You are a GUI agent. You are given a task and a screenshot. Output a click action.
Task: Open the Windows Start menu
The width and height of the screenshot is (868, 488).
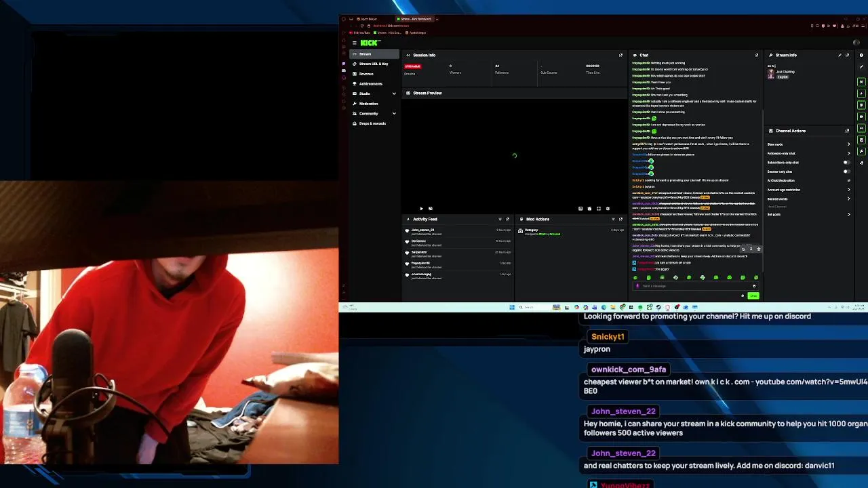coord(512,307)
